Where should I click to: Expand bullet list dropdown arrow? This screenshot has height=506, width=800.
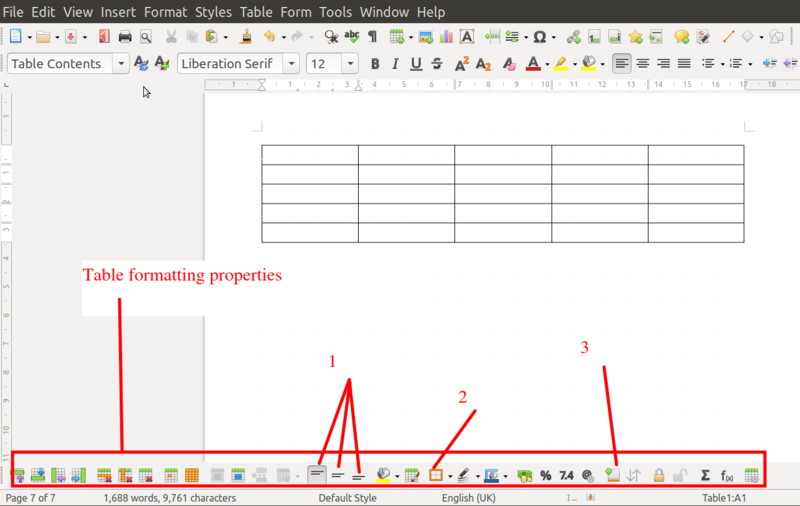[722, 64]
